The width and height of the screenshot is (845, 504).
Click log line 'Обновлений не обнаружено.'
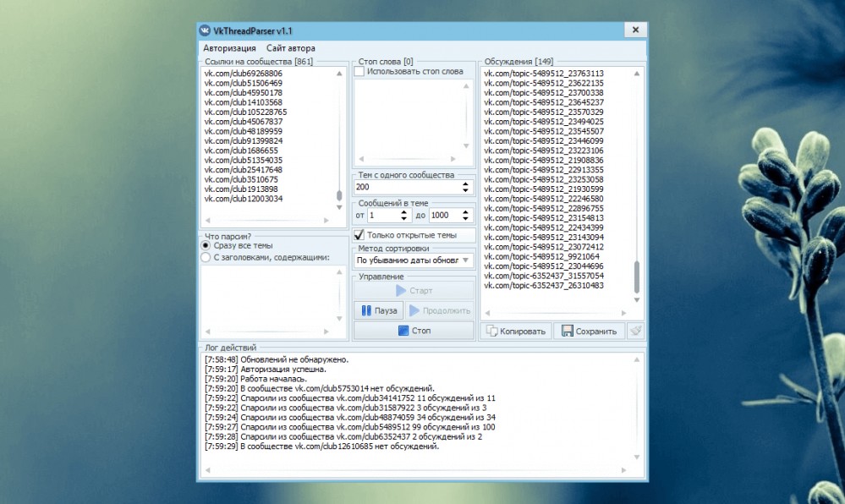(x=277, y=359)
